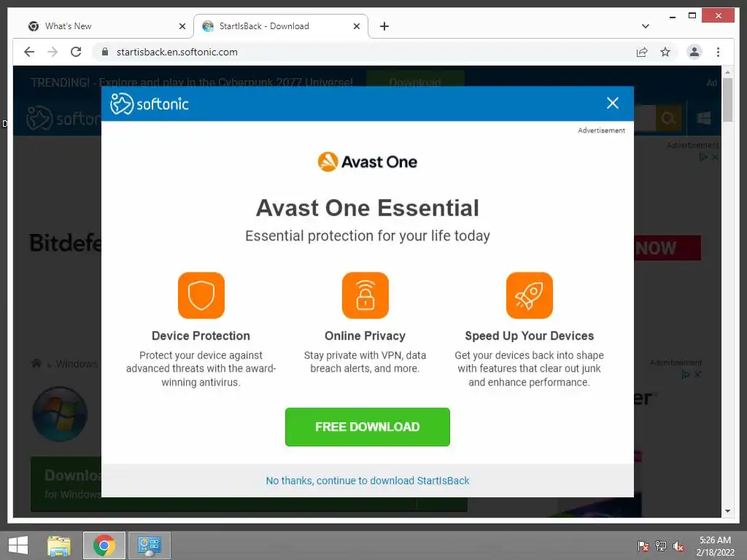Bookmark this page with the star icon
Image resolution: width=747 pixels, height=560 pixels.
[665, 52]
